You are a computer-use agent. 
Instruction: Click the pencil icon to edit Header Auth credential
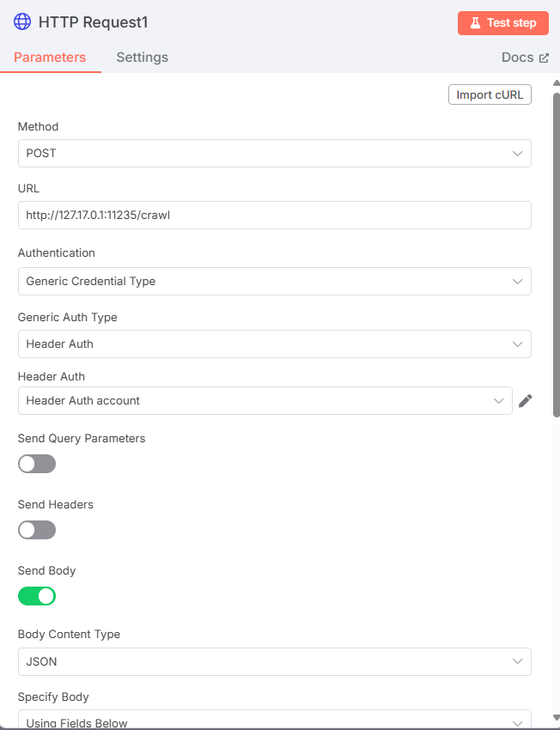[x=526, y=401]
